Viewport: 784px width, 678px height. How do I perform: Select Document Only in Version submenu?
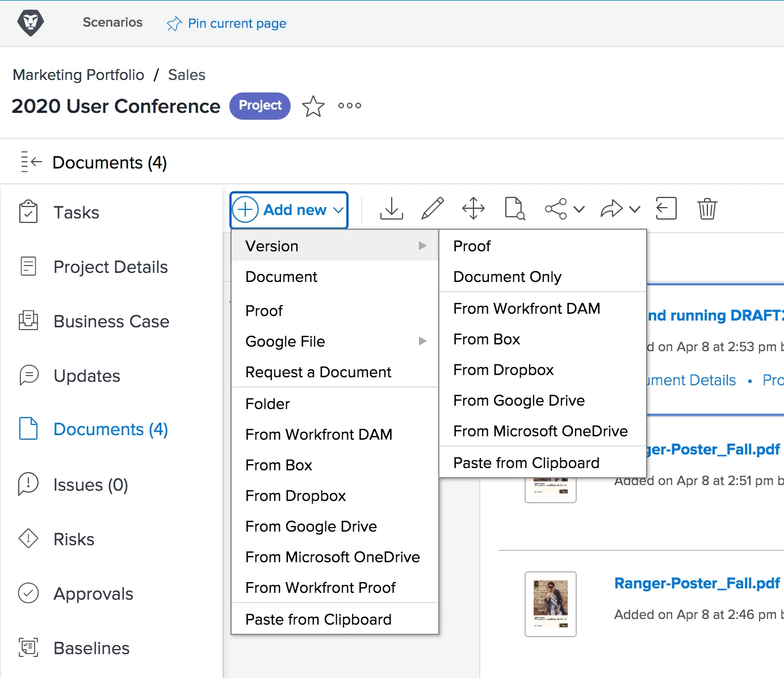click(543, 277)
